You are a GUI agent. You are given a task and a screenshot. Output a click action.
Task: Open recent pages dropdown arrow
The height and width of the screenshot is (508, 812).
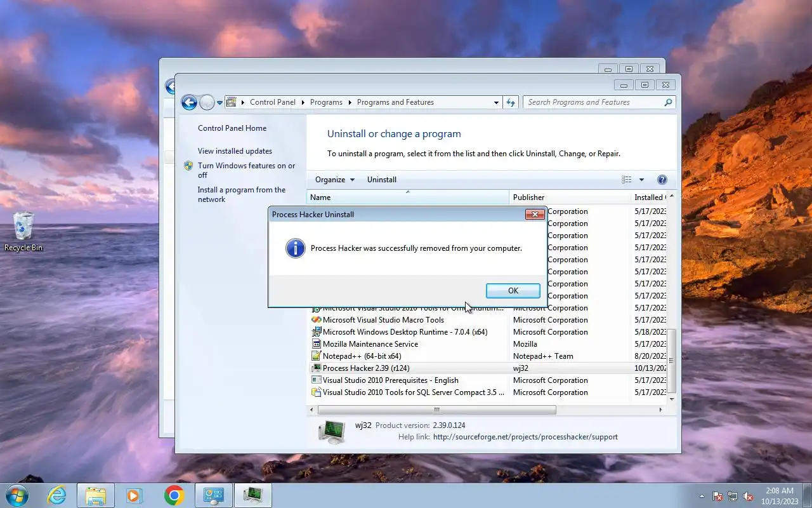[219, 102]
